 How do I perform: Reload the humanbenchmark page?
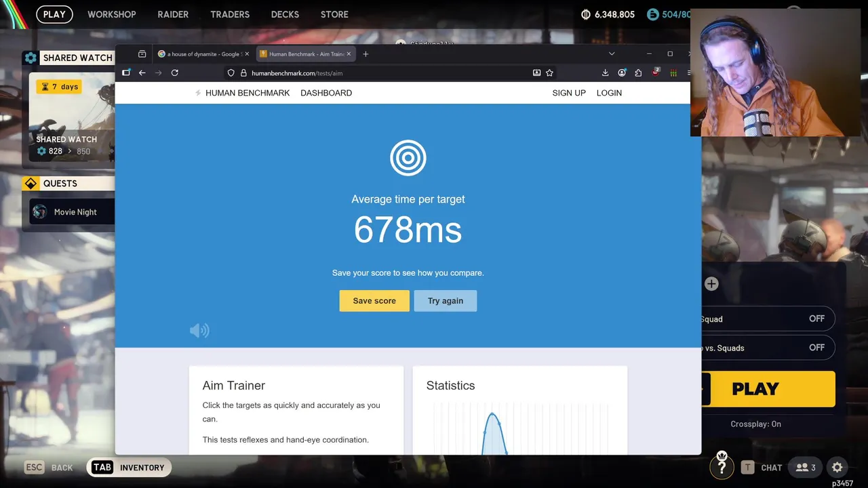pos(175,73)
